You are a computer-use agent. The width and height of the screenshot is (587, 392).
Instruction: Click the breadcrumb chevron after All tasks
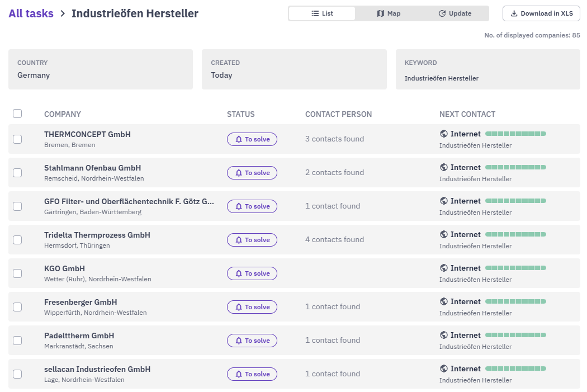pyautogui.click(x=63, y=13)
